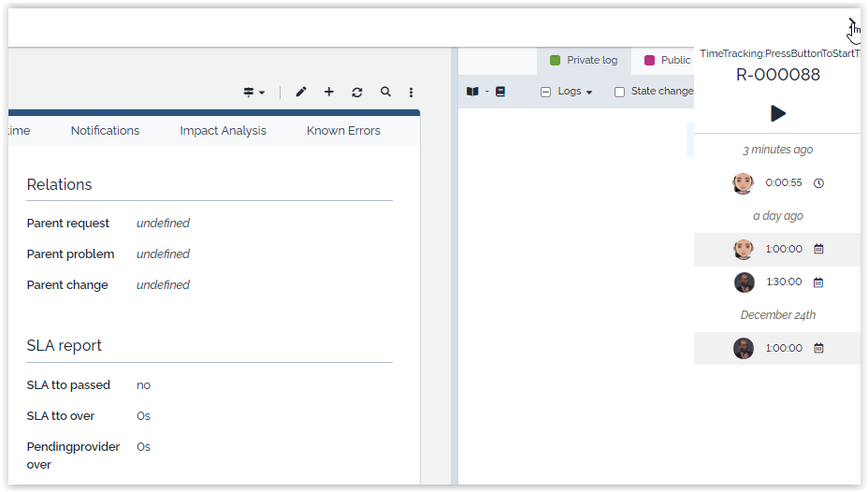This screenshot has width=868, height=492.
Task: Click the pencil edit icon
Action: click(x=301, y=92)
